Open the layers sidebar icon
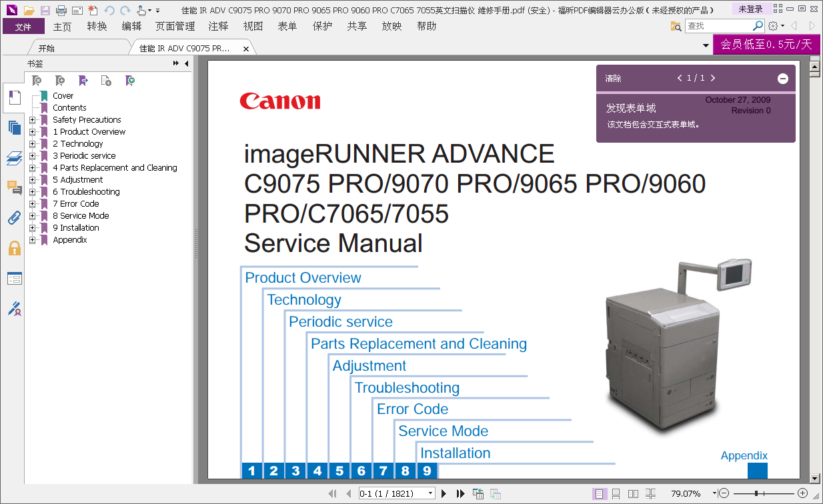 [14, 158]
